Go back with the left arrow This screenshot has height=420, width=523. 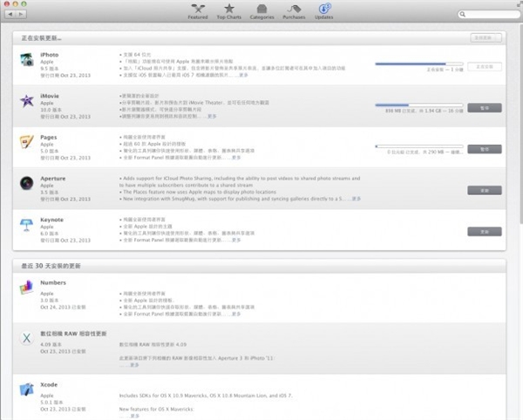(x=10, y=14)
